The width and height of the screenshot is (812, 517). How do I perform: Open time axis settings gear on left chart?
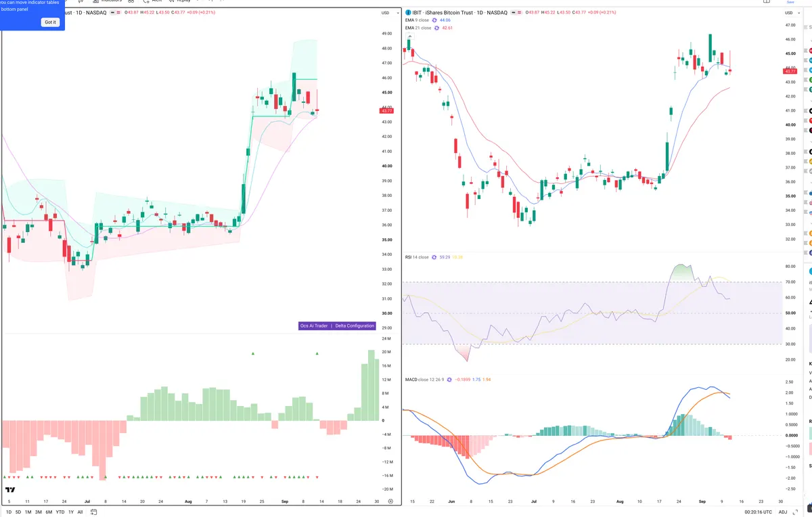click(390, 501)
